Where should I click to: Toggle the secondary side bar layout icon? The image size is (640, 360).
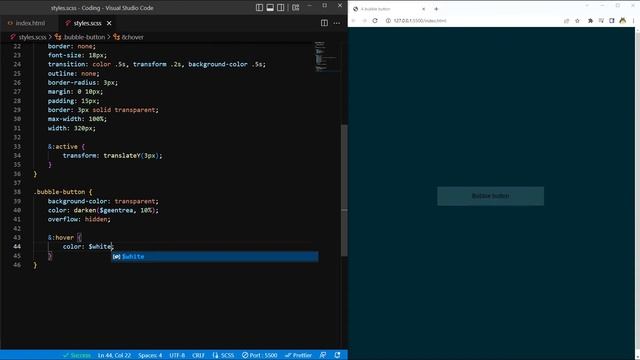pyautogui.click(x=281, y=7)
